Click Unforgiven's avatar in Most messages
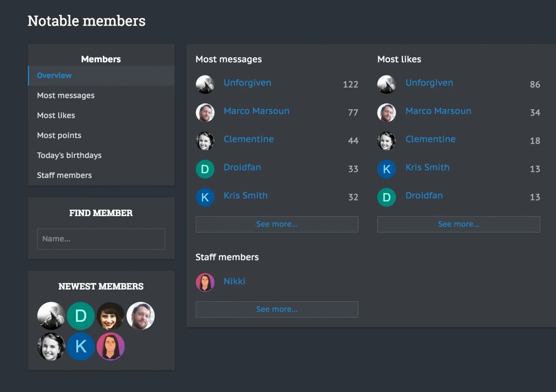 205,85
